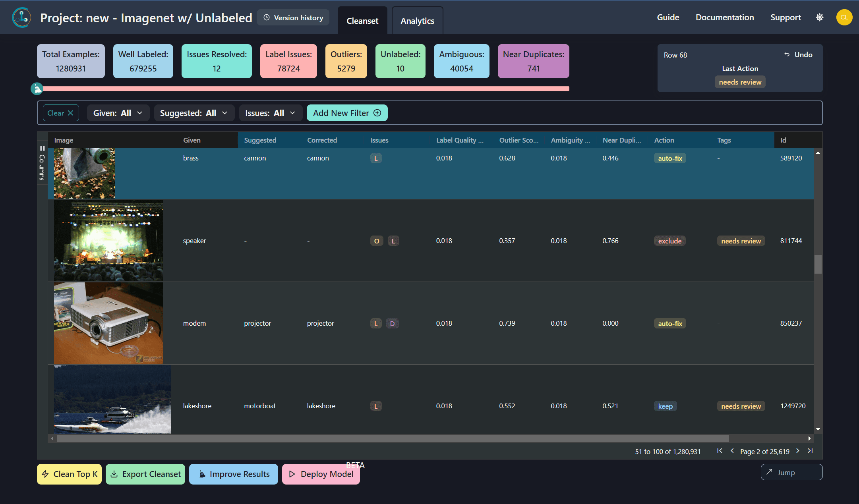Viewport: 859px width, 504px height.
Task: Click the Deploy Model button
Action: pyautogui.click(x=321, y=474)
